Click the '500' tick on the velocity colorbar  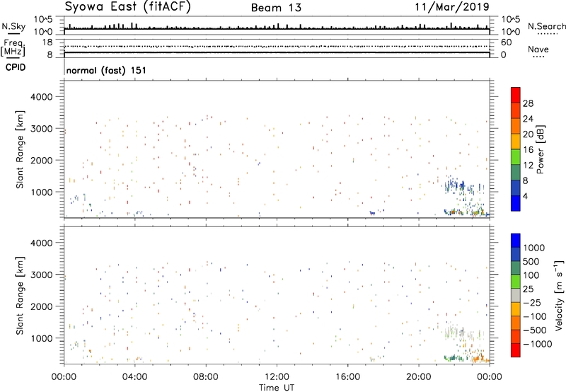click(531, 262)
